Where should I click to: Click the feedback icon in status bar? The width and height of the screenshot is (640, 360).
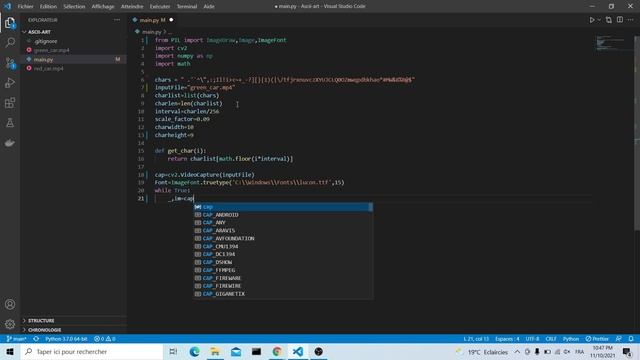(619, 339)
